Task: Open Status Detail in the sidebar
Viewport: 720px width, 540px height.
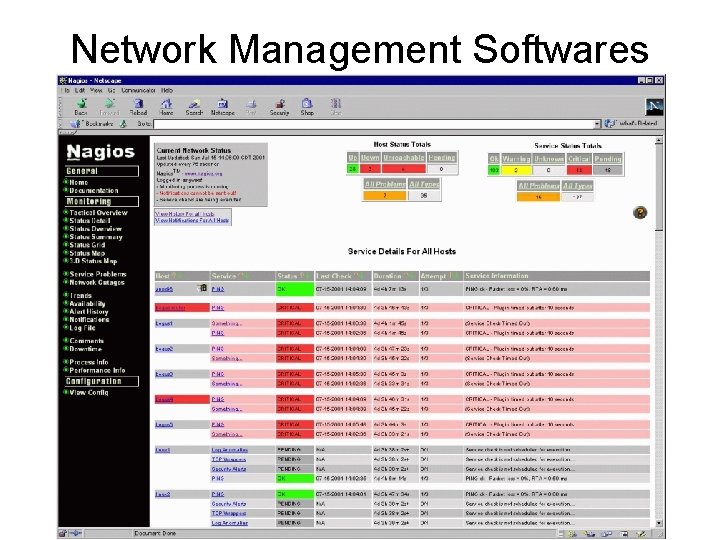Action: pyautogui.click(x=90, y=221)
